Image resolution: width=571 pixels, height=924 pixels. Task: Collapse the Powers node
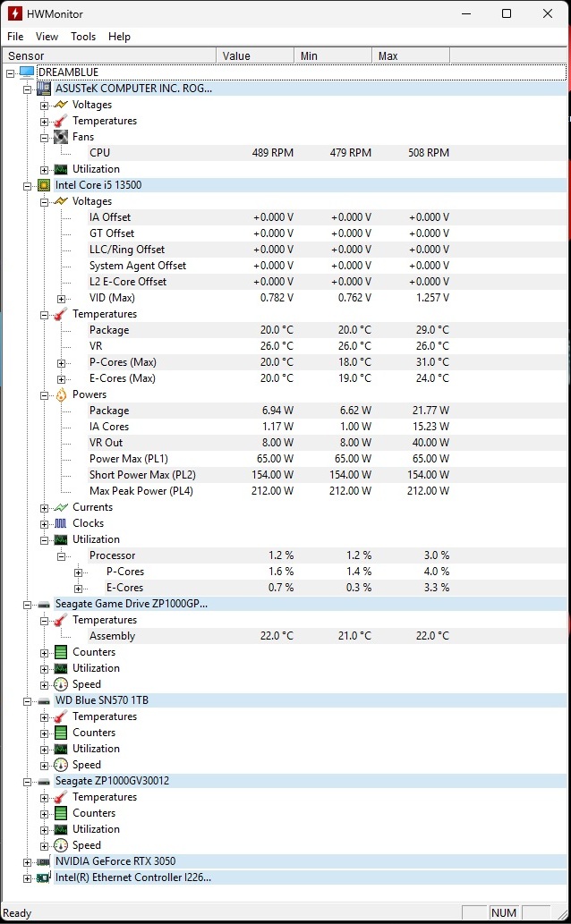[44, 395]
